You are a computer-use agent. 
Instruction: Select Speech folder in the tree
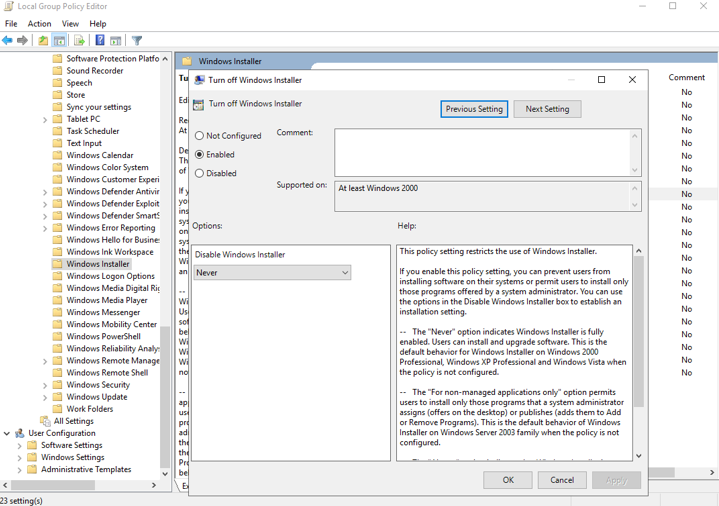(x=79, y=83)
